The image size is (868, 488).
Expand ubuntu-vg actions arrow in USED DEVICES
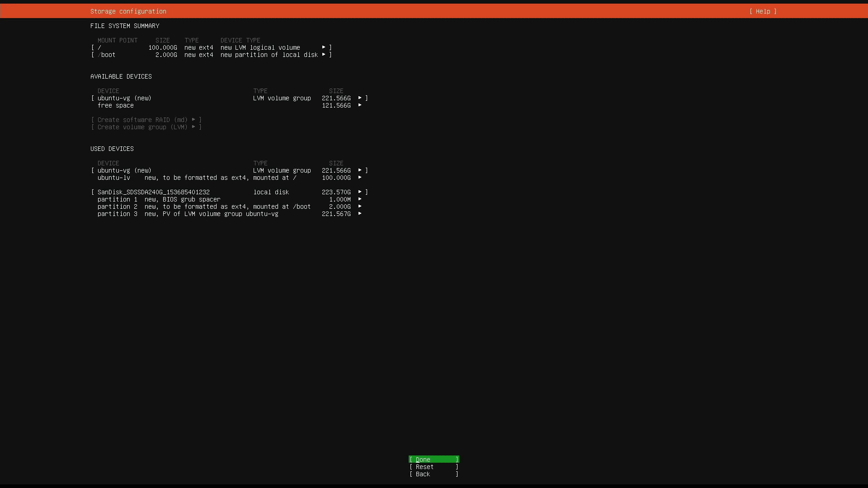360,170
